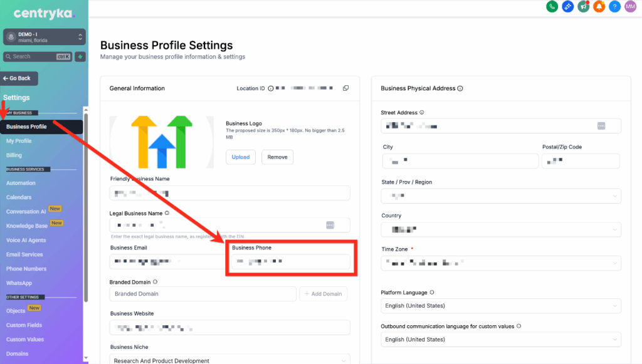The image size is (642, 364).
Task: Click the megaphone announcements icon
Action: (x=584, y=7)
